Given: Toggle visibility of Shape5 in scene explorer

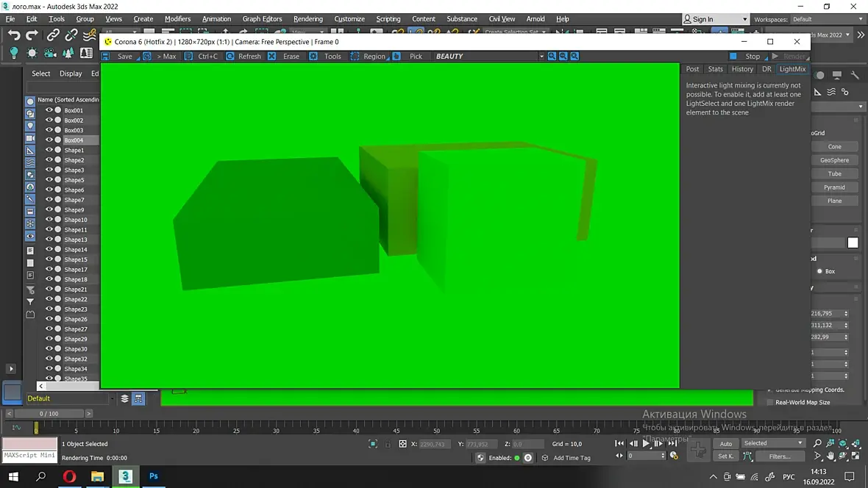Looking at the screenshot, I should [x=49, y=180].
